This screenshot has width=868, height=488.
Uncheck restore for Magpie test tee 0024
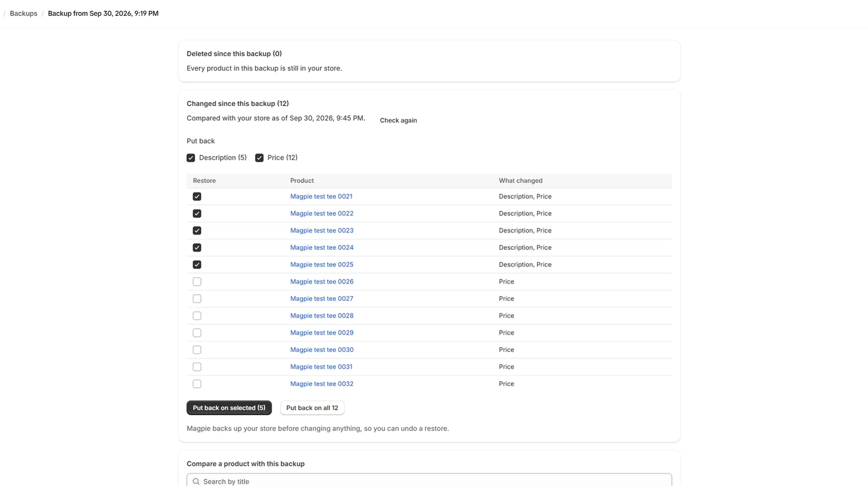(197, 248)
